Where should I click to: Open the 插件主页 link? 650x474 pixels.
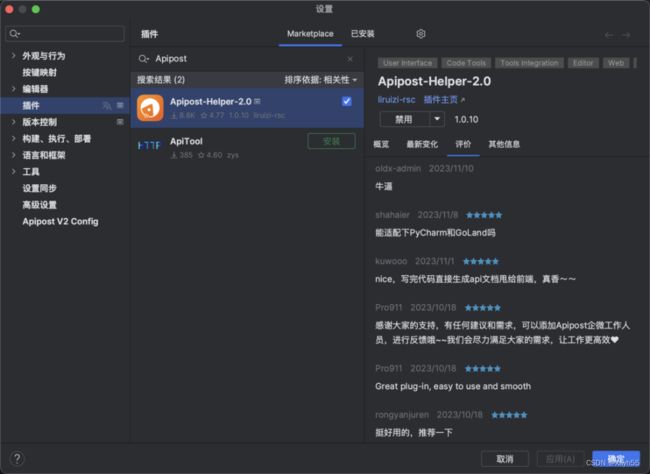440,100
